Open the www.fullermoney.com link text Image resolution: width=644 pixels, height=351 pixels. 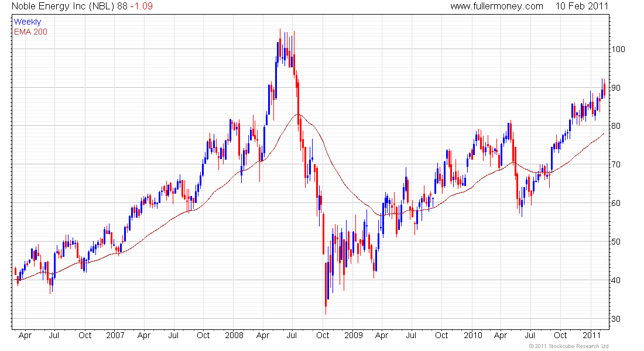pos(496,6)
